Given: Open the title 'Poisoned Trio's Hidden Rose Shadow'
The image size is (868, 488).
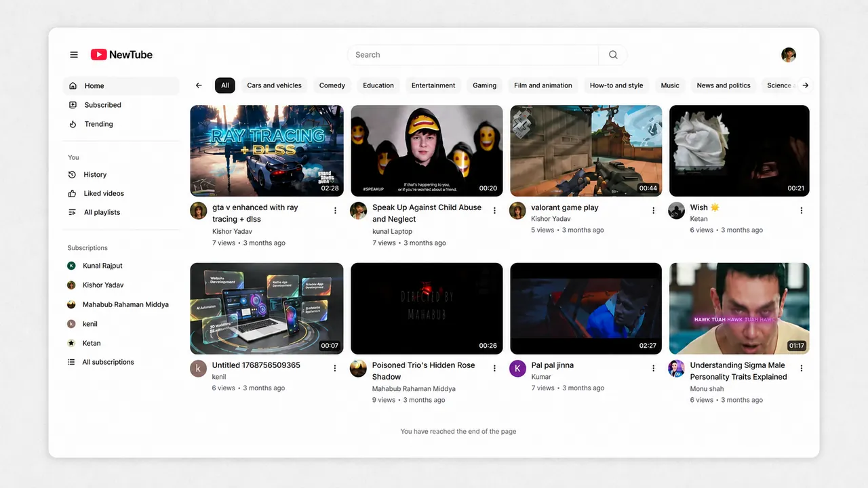Looking at the screenshot, I should [x=423, y=371].
